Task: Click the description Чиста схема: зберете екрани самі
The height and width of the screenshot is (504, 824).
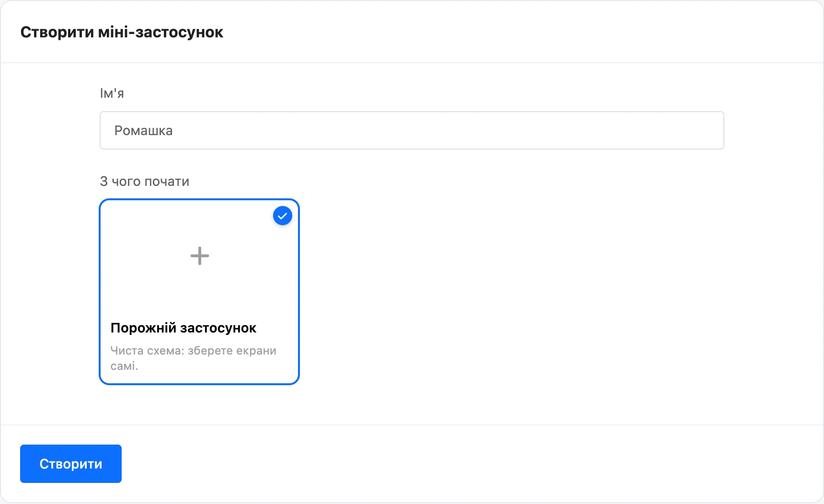Action: tap(194, 358)
